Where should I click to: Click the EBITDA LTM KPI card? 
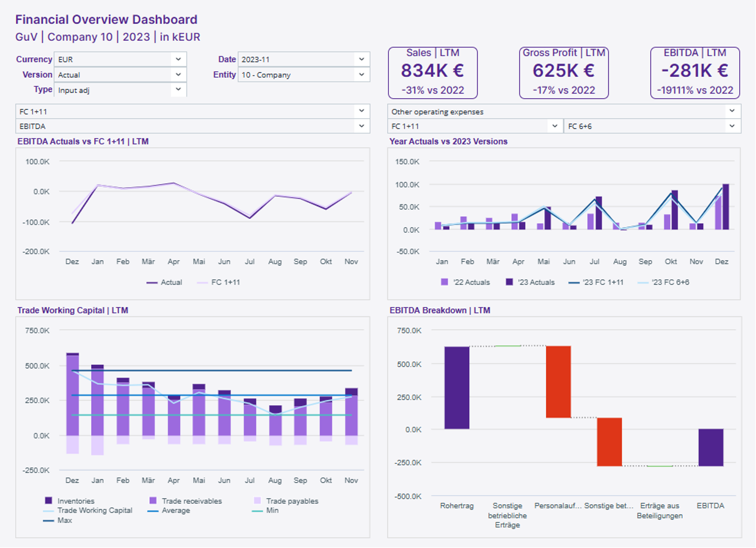(x=695, y=73)
